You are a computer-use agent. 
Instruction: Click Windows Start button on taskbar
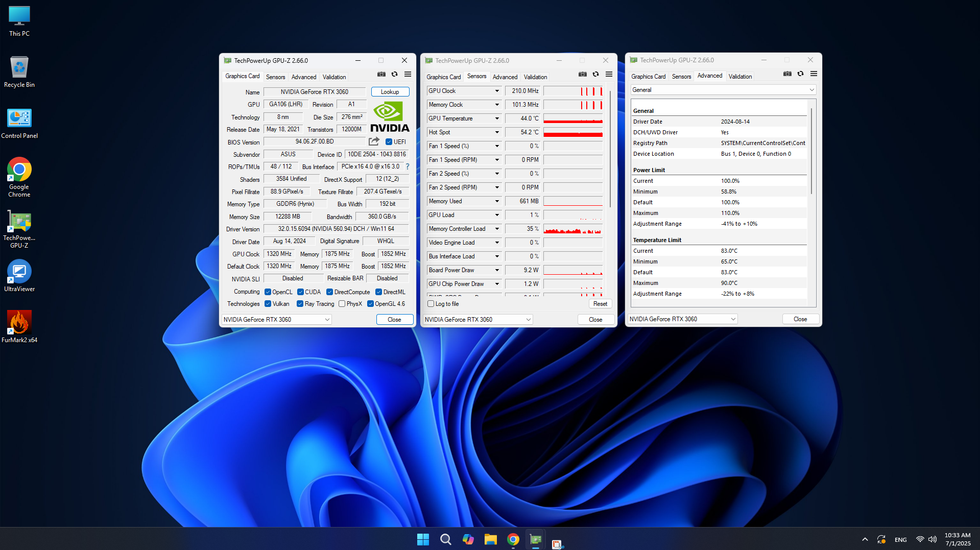pyautogui.click(x=423, y=539)
